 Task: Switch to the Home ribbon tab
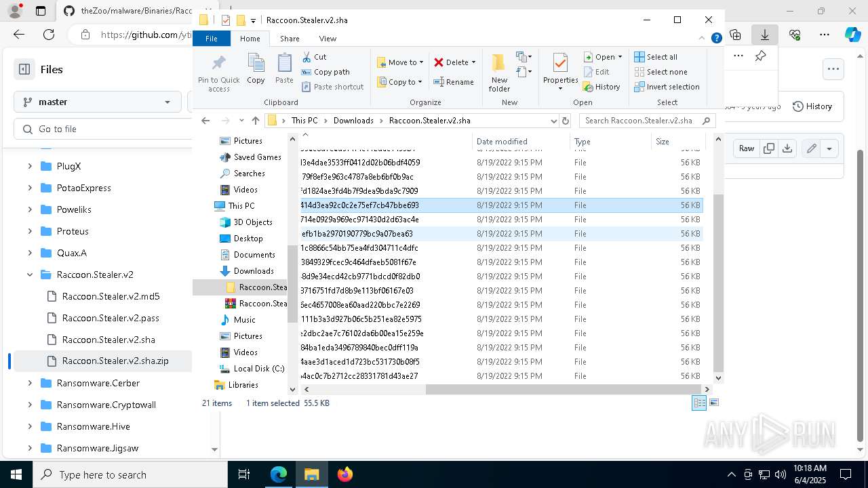click(250, 39)
